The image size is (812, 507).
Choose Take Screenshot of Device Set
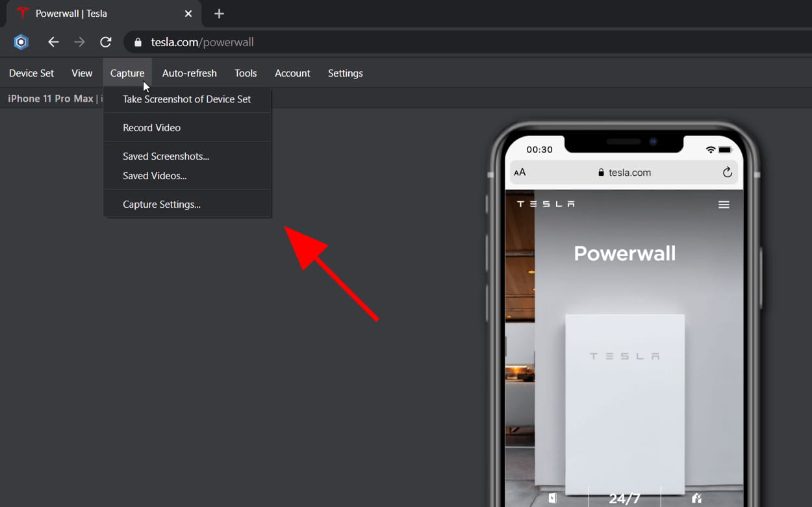click(187, 99)
